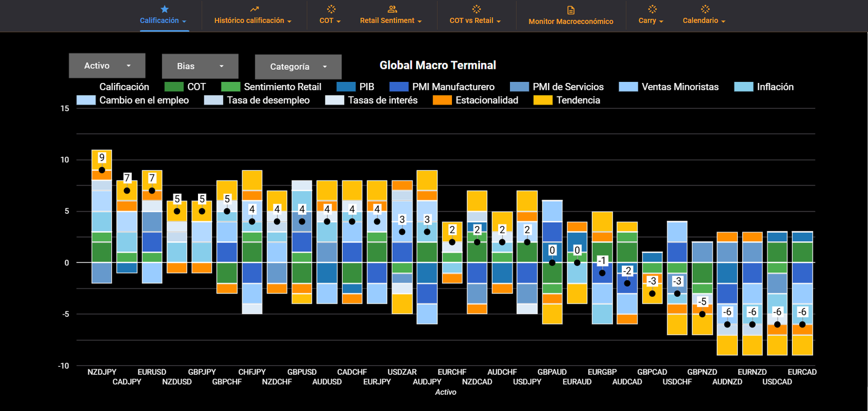Image resolution: width=868 pixels, height=411 pixels.
Task: Click the trend line icon above Histórico calificación
Action: (254, 9)
